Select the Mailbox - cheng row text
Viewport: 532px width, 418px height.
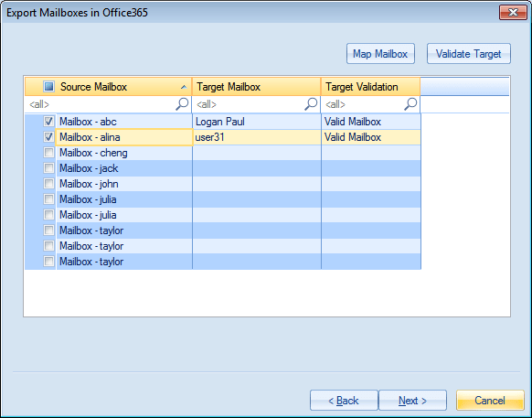(x=93, y=153)
